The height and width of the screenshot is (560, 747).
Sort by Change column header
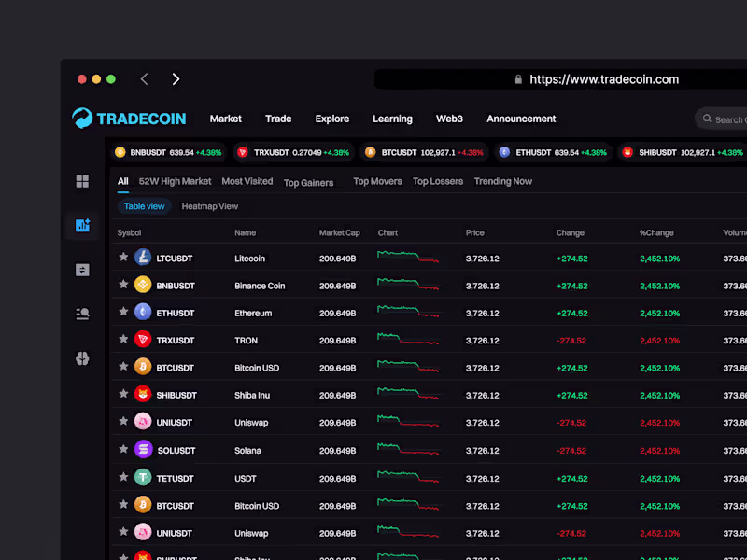click(571, 232)
